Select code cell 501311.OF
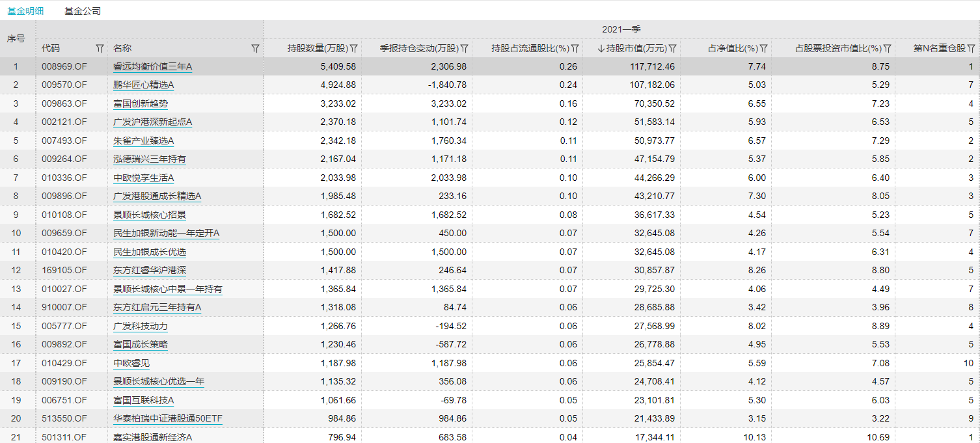The image size is (980, 443). pyautogui.click(x=64, y=437)
